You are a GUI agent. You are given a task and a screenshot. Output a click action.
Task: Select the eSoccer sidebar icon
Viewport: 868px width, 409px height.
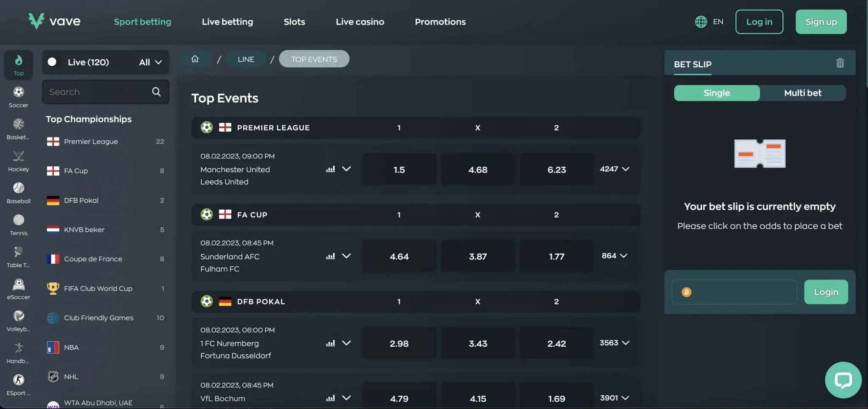click(19, 284)
